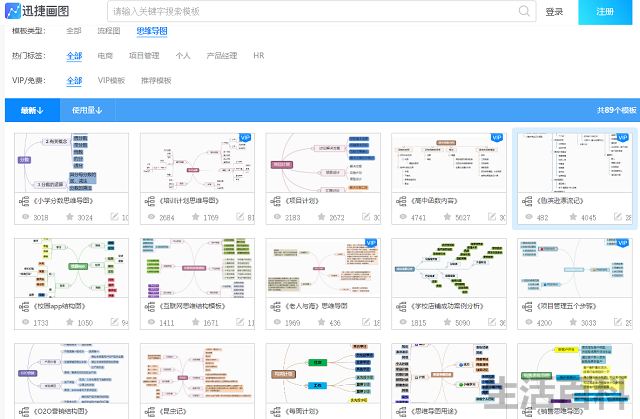
Task: Click the 注册 register button
Action: pos(605,12)
